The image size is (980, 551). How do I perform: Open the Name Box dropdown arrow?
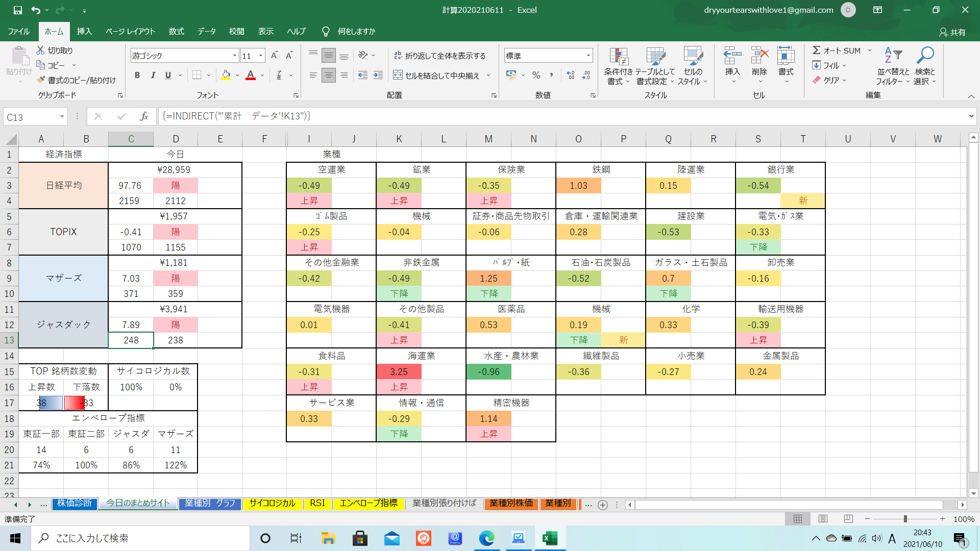pyautogui.click(x=62, y=117)
